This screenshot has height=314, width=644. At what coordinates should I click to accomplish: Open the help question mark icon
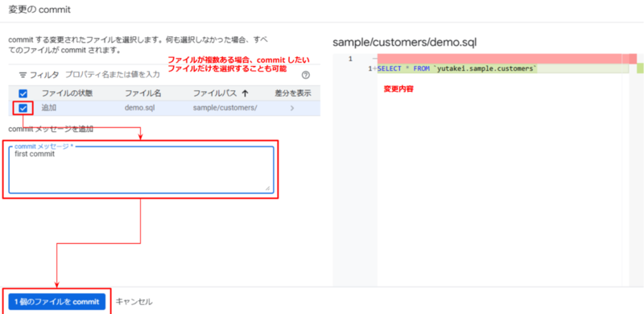[306, 75]
